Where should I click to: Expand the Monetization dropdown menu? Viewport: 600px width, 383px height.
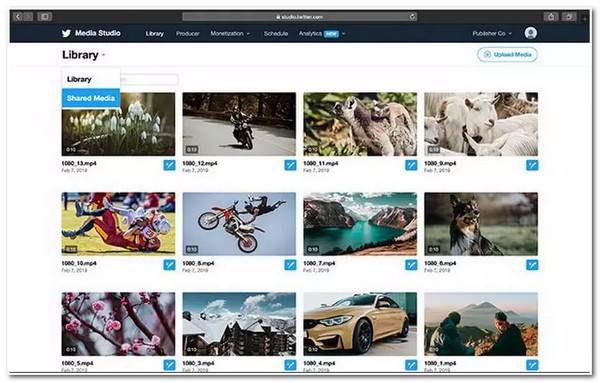[230, 34]
